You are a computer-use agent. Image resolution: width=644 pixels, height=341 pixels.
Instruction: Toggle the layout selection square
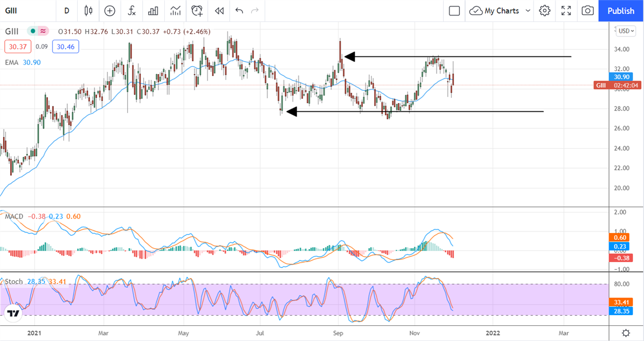point(454,11)
